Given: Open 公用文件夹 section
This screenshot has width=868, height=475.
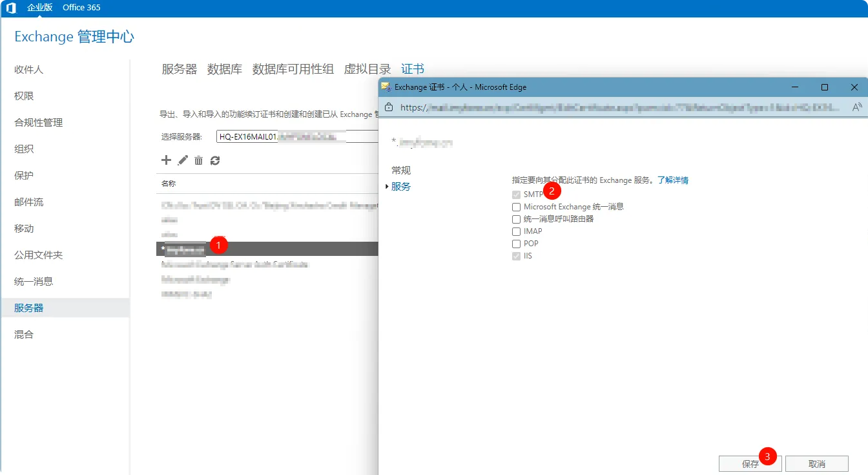Looking at the screenshot, I should click(39, 255).
